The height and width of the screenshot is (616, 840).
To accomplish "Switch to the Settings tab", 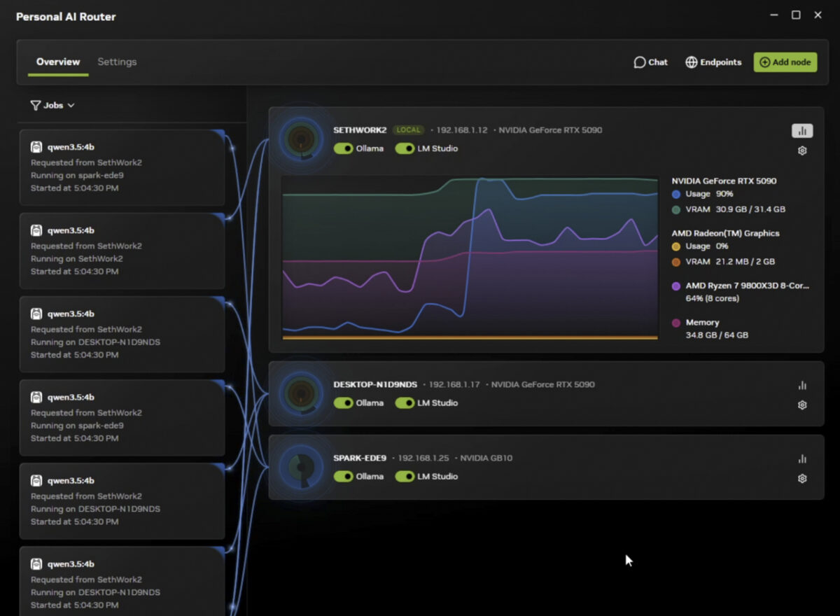I will coord(117,62).
